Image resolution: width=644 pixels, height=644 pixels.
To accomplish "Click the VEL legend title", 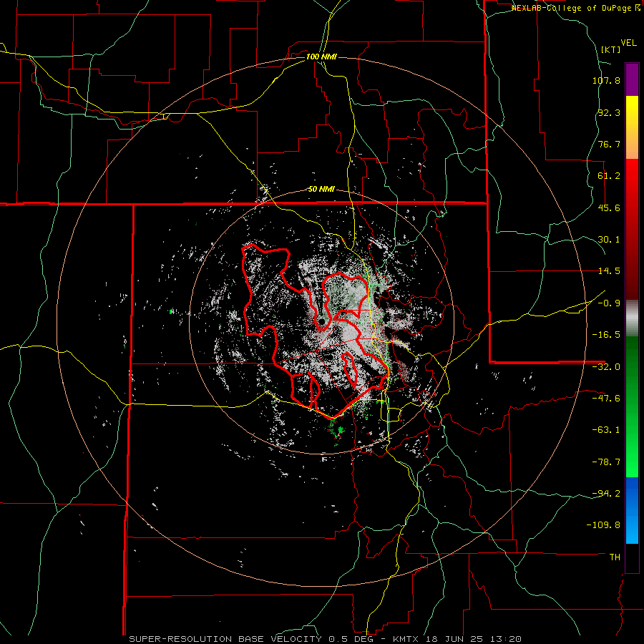I will (628, 43).
